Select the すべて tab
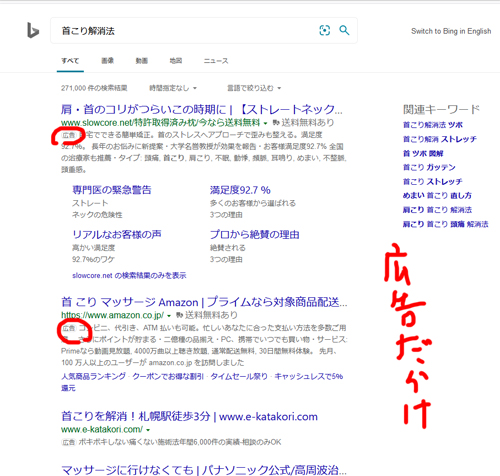The height and width of the screenshot is (476, 500). pyautogui.click(x=70, y=61)
